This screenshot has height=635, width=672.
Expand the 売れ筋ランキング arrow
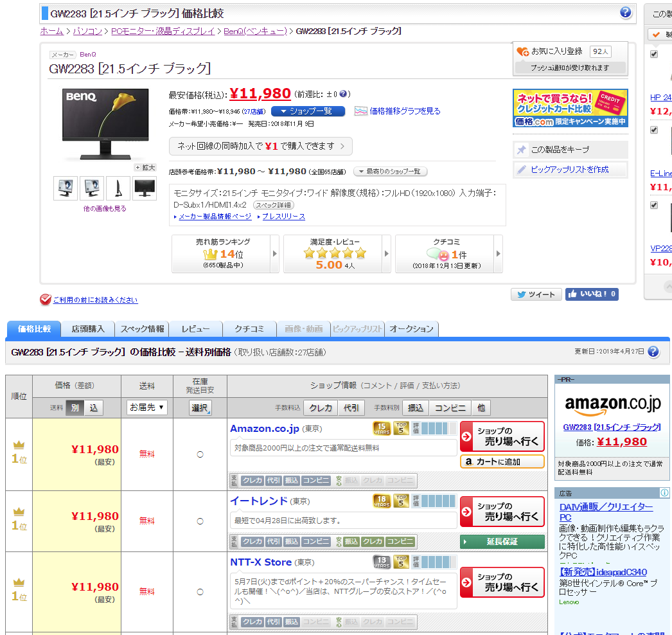coord(275,253)
